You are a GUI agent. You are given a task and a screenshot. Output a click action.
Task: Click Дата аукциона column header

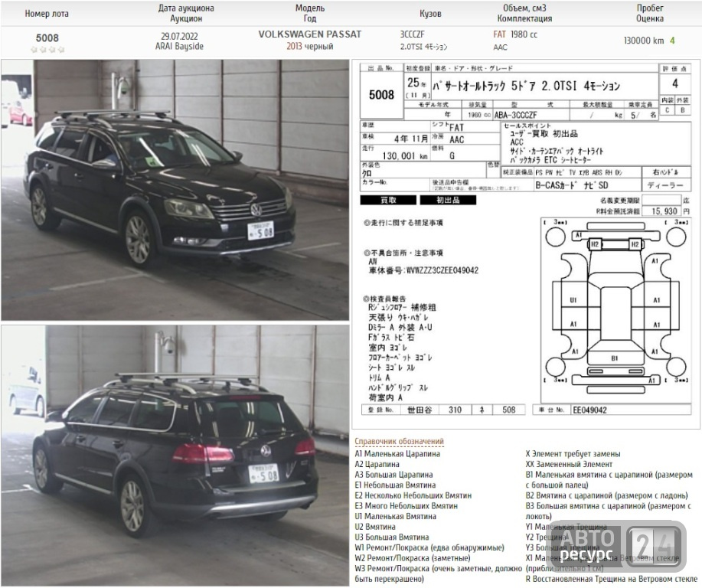pyautogui.click(x=186, y=14)
